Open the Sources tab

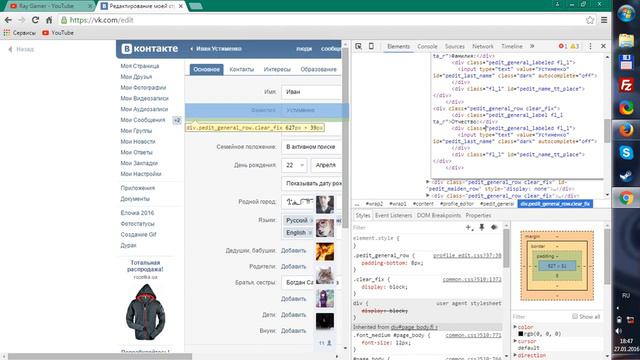click(455, 47)
